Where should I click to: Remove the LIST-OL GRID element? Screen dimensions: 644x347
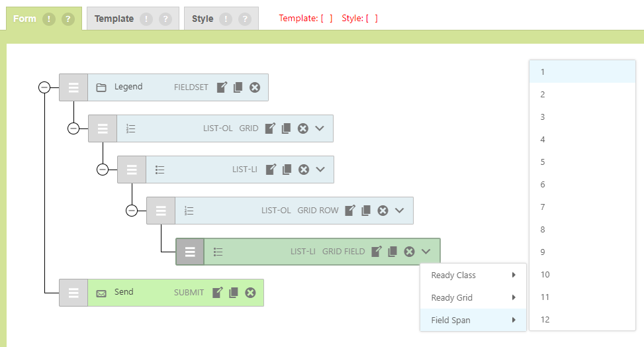point(303,128)
